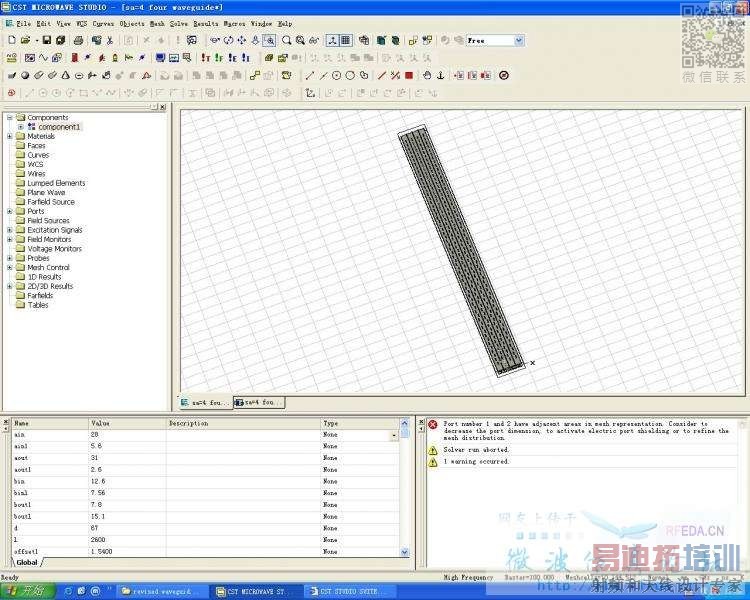This screenshot has width=750, height=600.
Task: Open the Macros menu
Action: (x=234, y=23)
